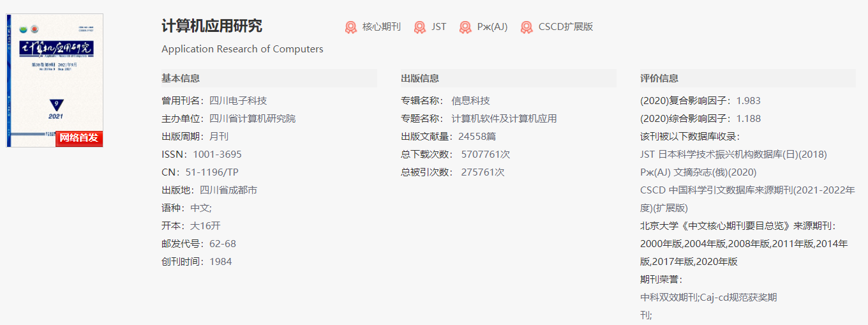
Task: Click the journal cover thumbnail image
Action: (x=55, y=80)
